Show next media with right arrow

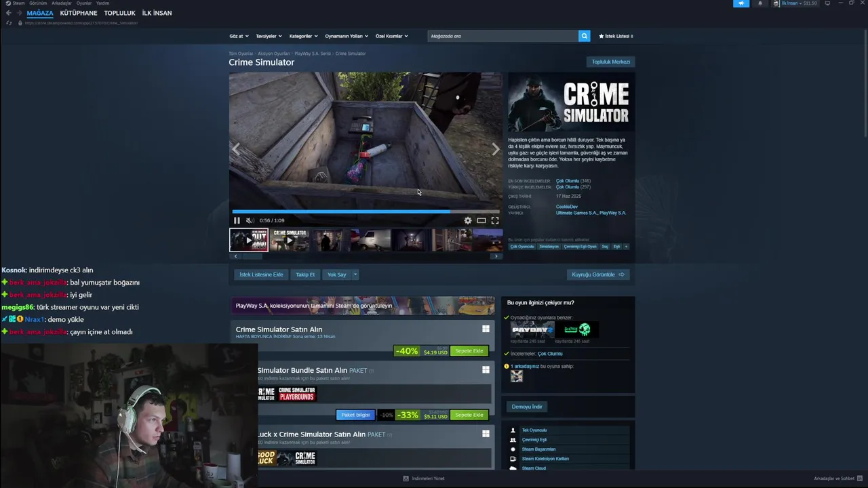(495, 150)
